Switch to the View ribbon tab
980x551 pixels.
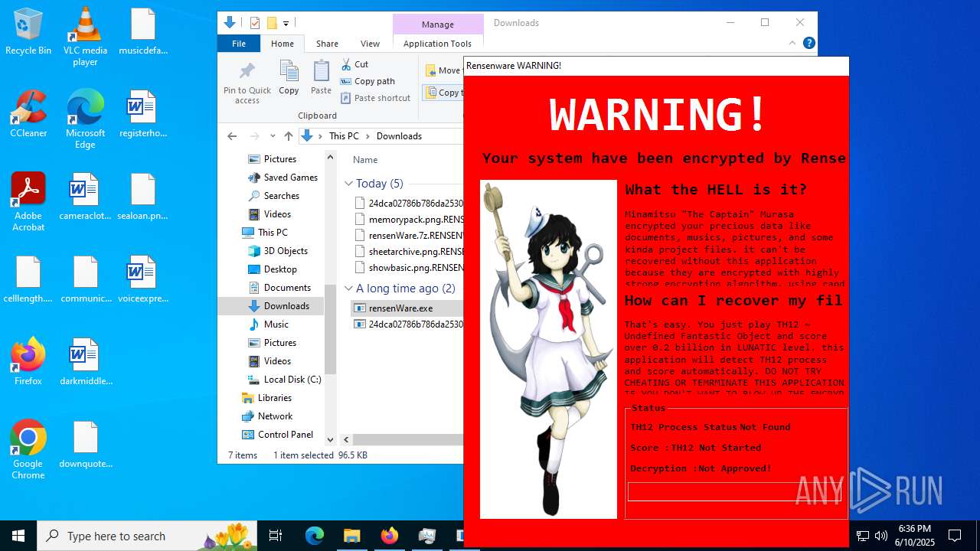(x=370, y=44)
